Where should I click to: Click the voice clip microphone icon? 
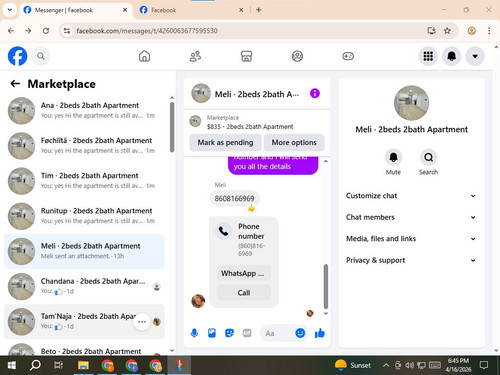pyautogui.click(x=194, y=333)
